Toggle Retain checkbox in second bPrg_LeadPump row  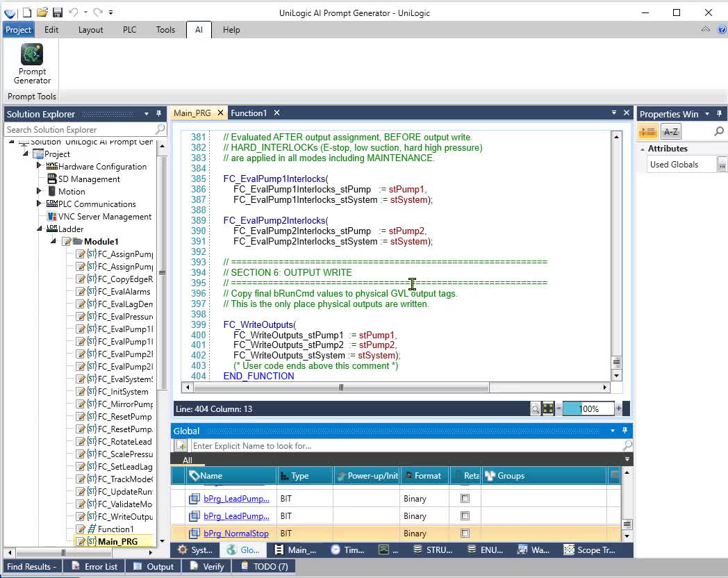465,515
